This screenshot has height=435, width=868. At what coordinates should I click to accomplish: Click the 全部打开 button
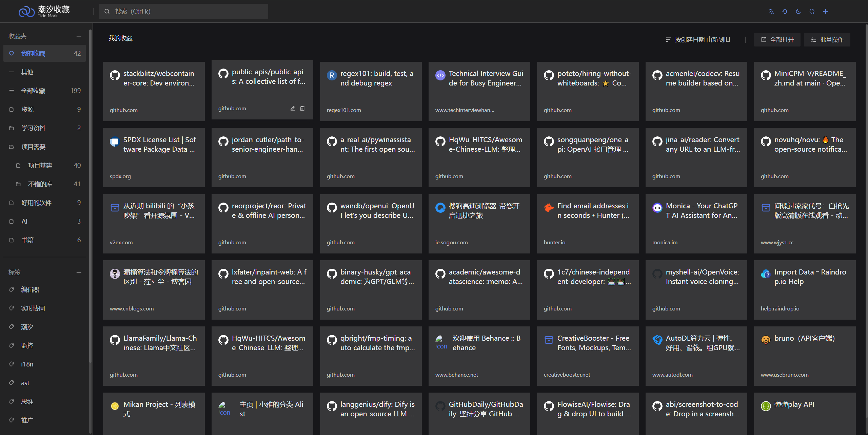(x=777, y=40)
